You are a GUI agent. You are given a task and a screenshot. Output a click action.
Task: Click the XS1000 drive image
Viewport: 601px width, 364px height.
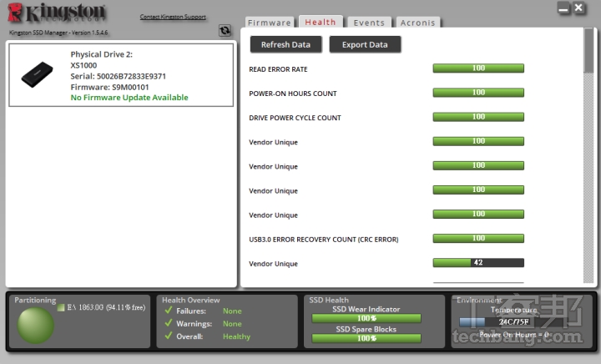37,74
